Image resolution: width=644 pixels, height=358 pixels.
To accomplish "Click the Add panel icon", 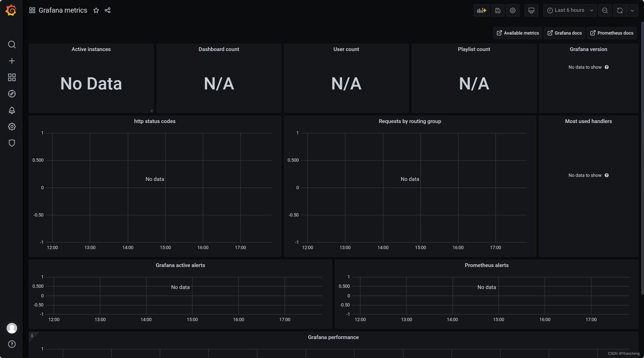I will click(481, 10).
